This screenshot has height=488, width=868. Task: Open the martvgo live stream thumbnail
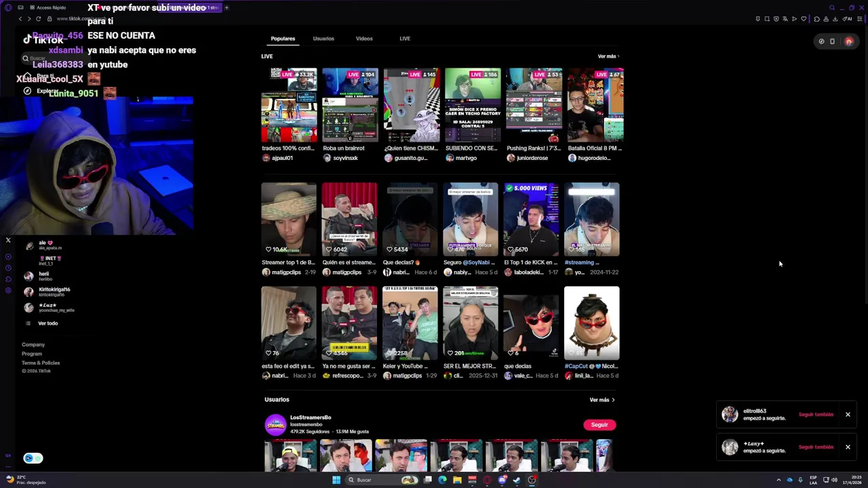coord(473,104)
